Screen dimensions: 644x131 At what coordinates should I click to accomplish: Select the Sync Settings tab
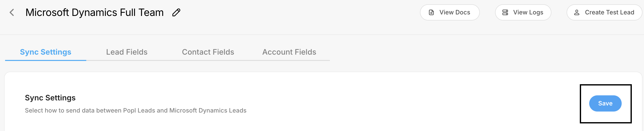tap(46, 52)
